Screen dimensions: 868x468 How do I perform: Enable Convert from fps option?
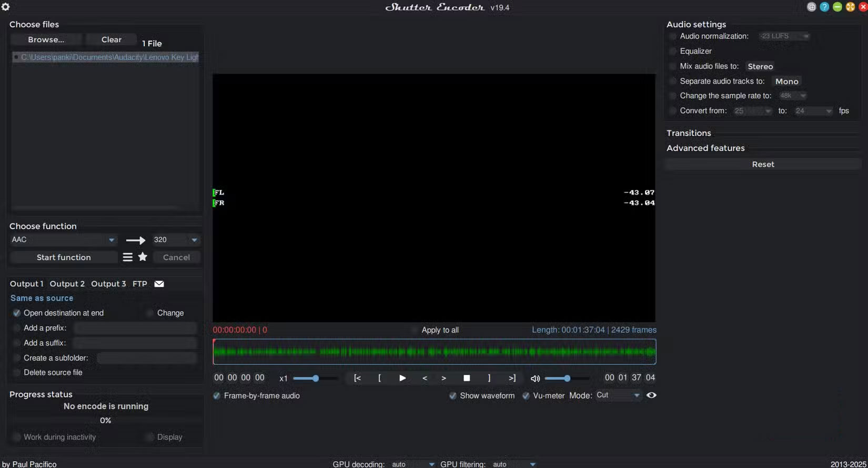pos(673,111)
